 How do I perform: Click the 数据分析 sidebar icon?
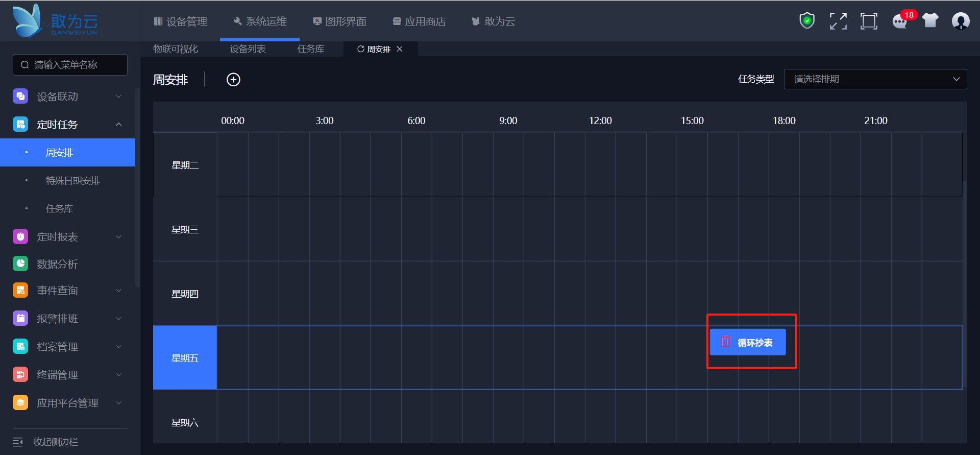click(20, 264)
